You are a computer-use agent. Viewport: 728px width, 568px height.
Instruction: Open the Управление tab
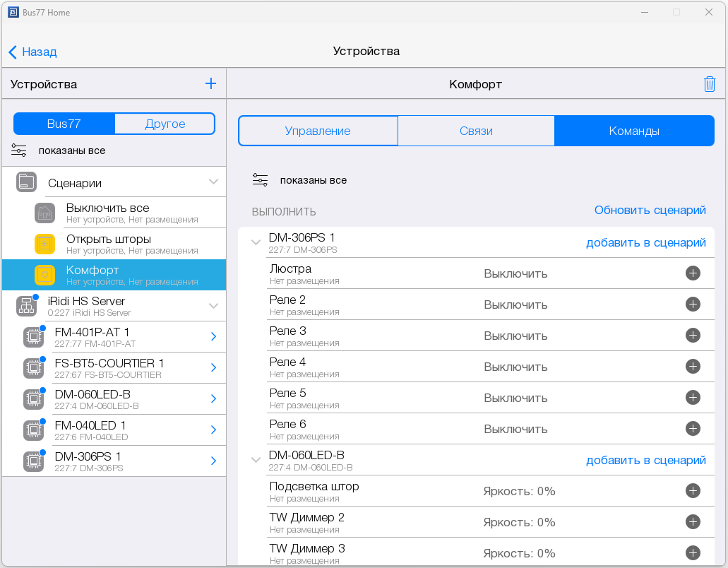(318, 131)
